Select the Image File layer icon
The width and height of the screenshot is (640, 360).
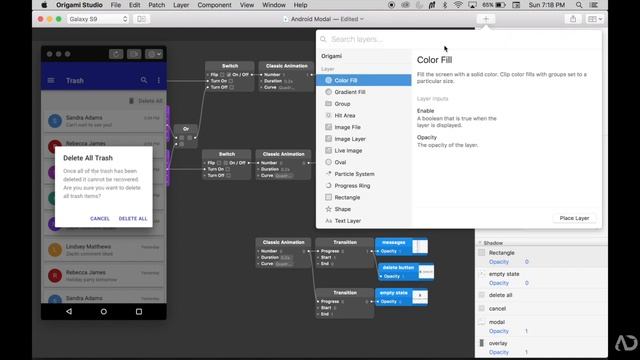(328, 127)
